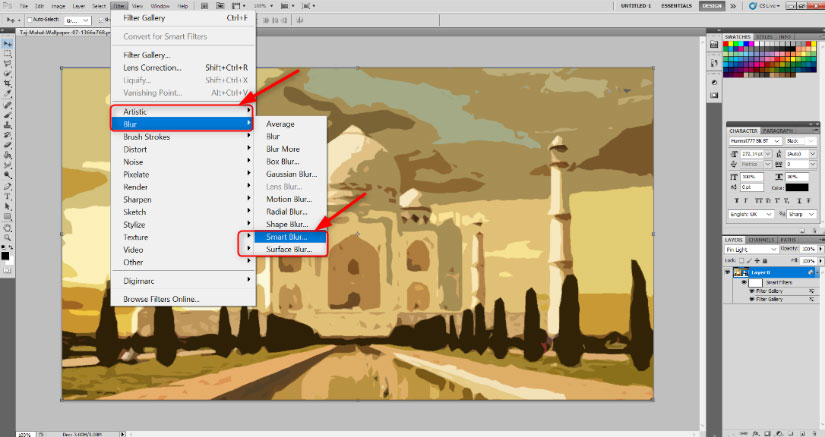Select the Clone Stamp tool
This screenshot has width=825, height=437.
(x=7, y=125)
